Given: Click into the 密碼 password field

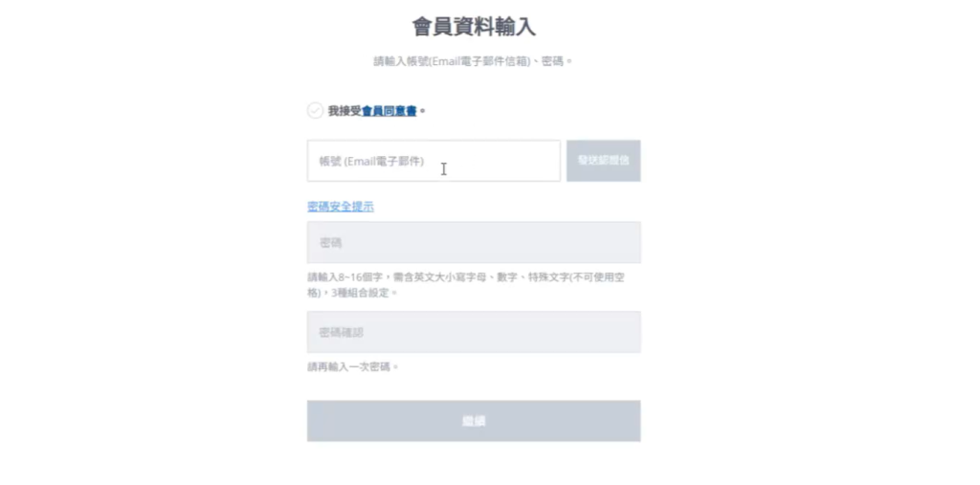Looking at the screenshot, I should point(474,243).
